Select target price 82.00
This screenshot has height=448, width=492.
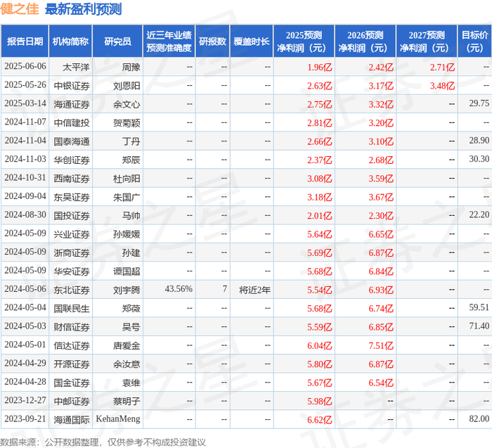(x=479, y=418)
